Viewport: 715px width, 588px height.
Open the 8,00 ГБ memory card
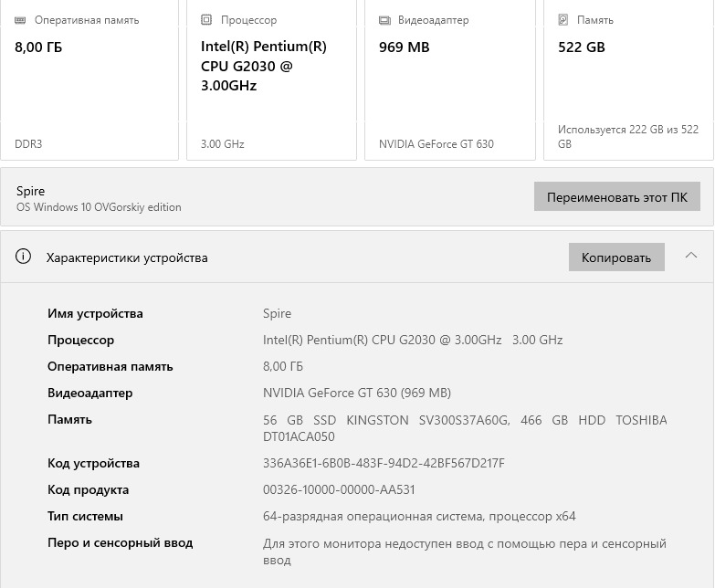point(89,82)
